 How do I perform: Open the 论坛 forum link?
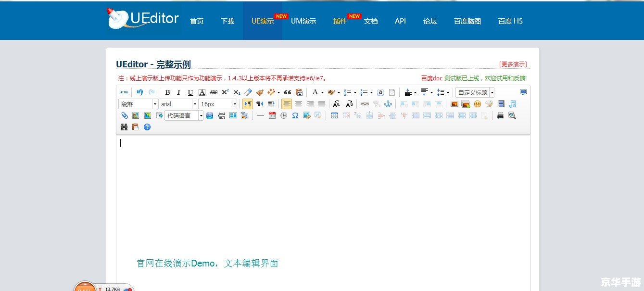[430, 21]
